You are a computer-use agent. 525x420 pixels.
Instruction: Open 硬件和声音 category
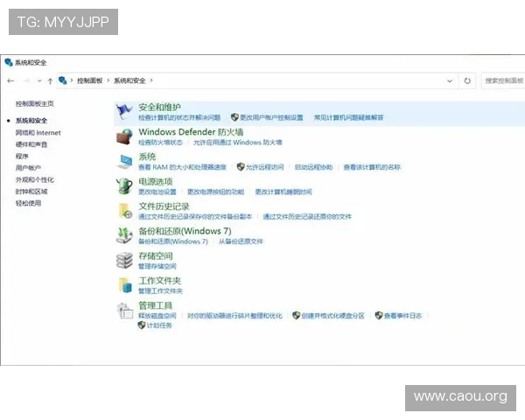31,144
